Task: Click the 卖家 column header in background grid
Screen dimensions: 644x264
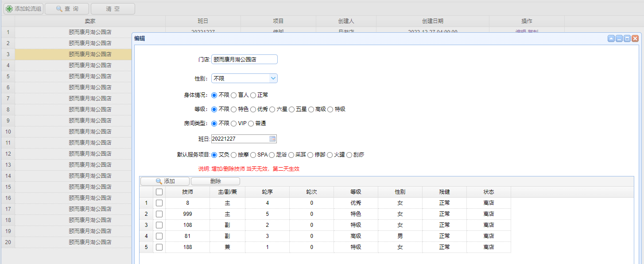Action: click(x=90, y=21)
